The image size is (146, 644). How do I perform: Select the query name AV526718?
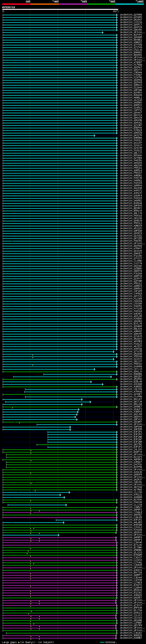click(x=8, y=7)
